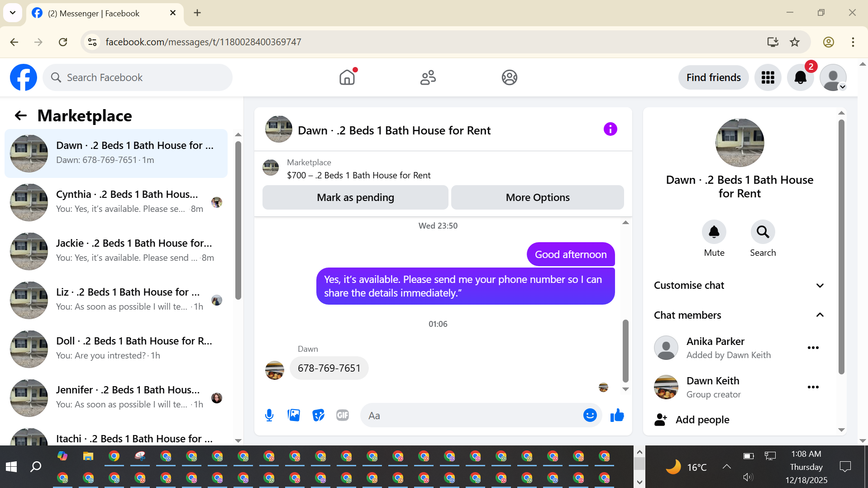Click Dawn's 678-769-7651 message bubble
868x488 pixels.
329,368
